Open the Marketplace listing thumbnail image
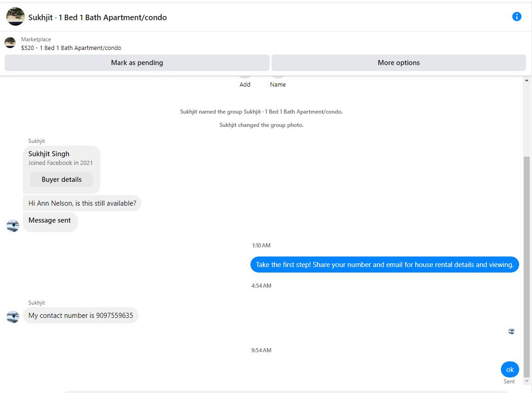532x393 pixels. 10,43
